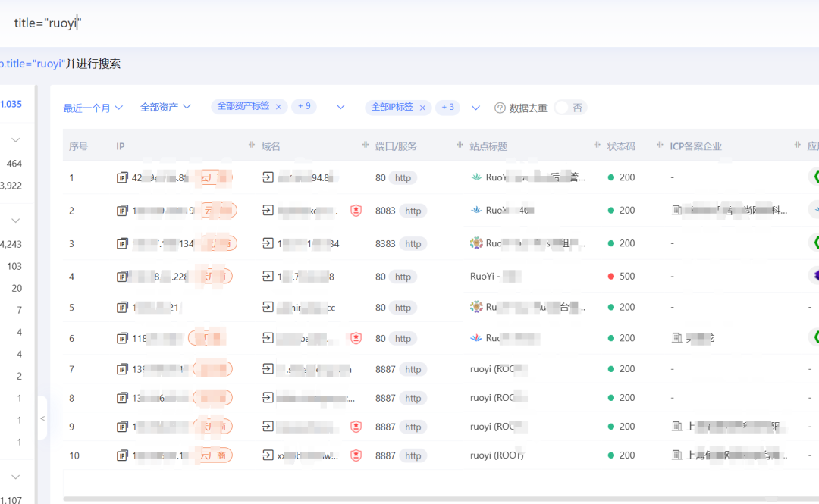Viewport: 819px width, 504px height.
Task: Click the http tag on port 8083
Action: tap(413, 211)
